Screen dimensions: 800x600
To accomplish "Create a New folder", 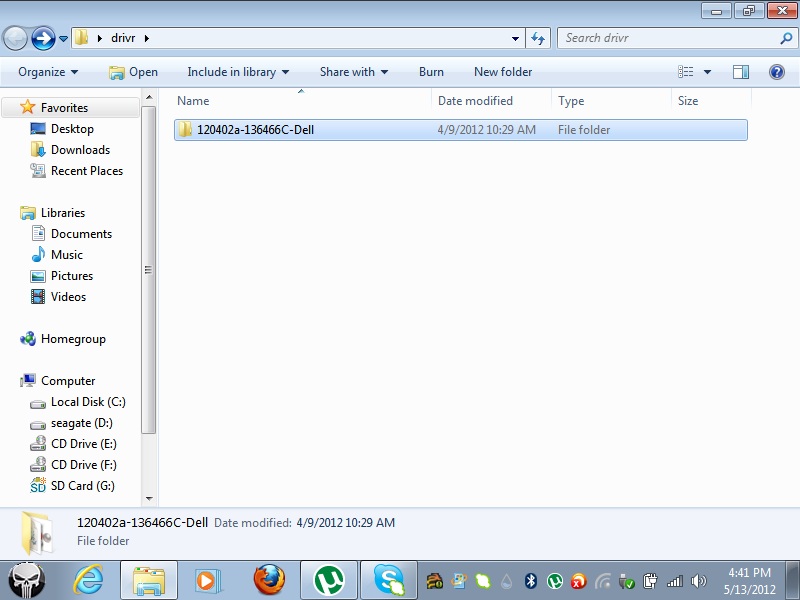I will click(503, 72).
